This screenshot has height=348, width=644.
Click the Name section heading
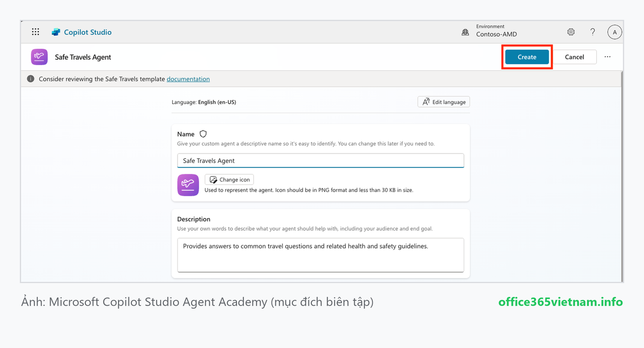tap(186, 134)
